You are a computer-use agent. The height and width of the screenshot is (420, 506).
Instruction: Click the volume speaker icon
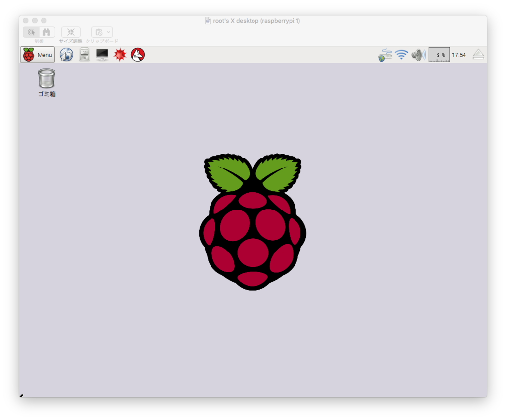pyautogui.click(x=418, y=55)
